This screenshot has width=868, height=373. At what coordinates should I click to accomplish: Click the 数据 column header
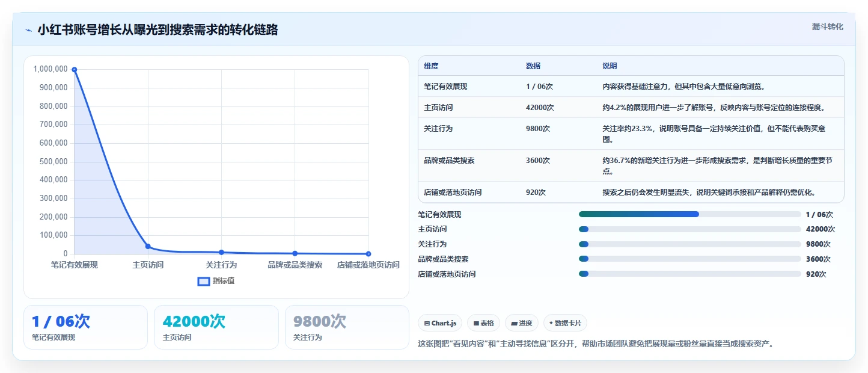click(533, 66)
